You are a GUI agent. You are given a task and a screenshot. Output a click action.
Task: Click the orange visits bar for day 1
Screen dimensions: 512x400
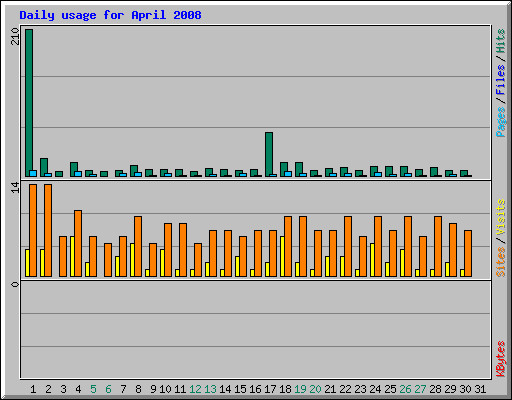pyautogui.click(x=33, y=230)
